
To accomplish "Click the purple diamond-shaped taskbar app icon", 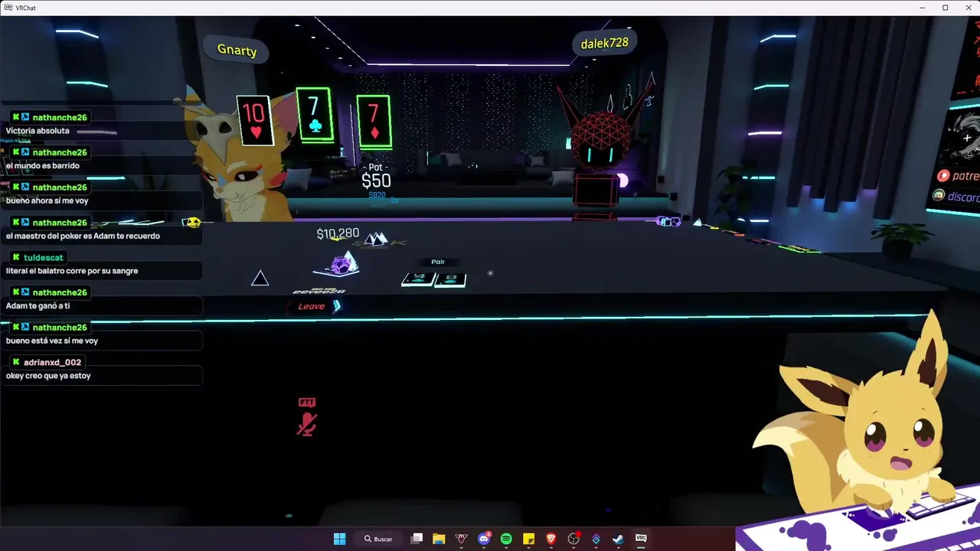I will click(x=596, y=539).
